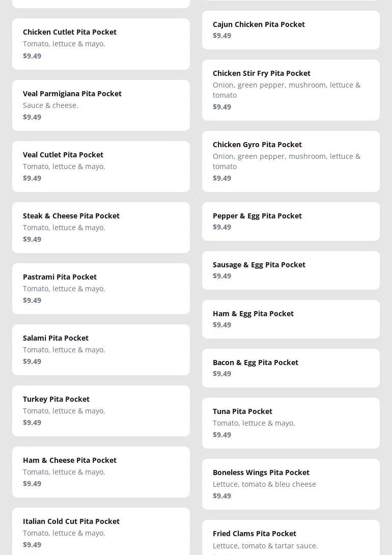392x555 pixels.
Task: Open Boneless Wings Pita Pocket
Action: [x=291, y=484]
